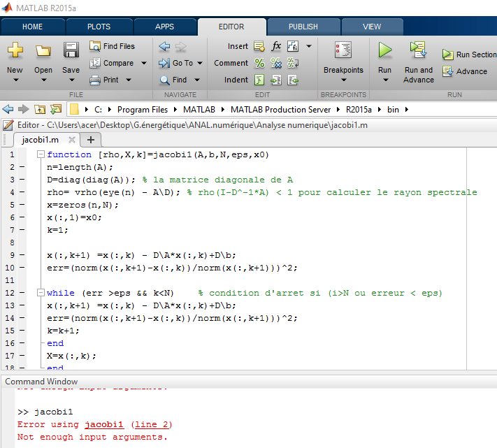Set breakpoint dash on line 2
This screenshot has width=497, height=448.
[x=22, y=166]
